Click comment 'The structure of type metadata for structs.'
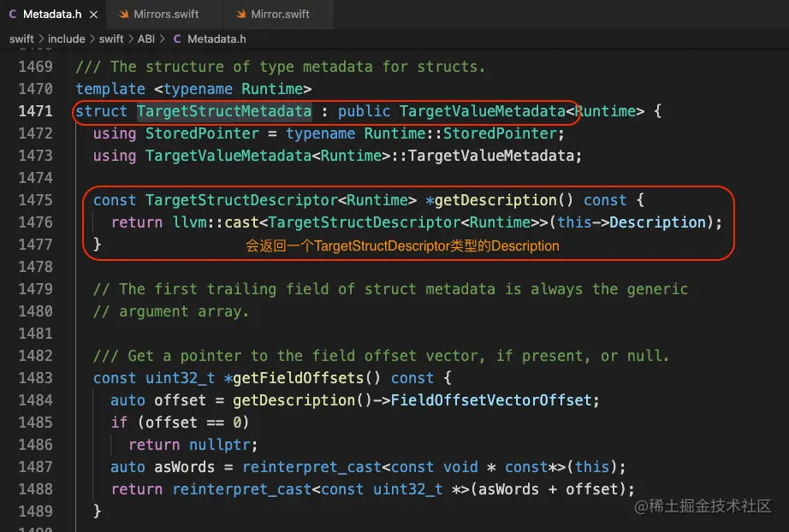789x532 pixels. pos(298,67)
